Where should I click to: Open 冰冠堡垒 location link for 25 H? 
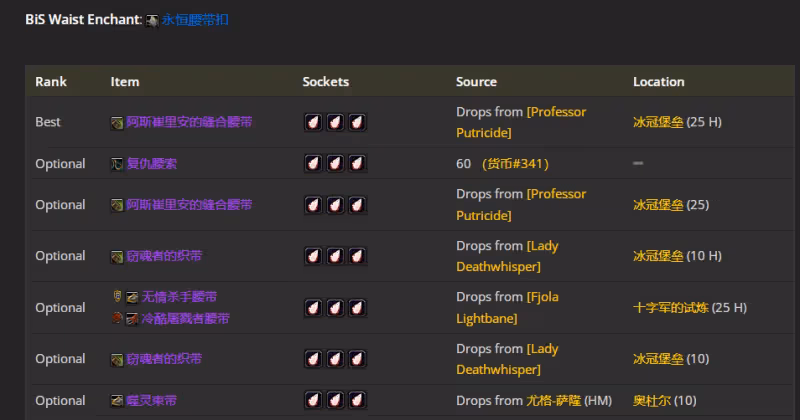658,122
